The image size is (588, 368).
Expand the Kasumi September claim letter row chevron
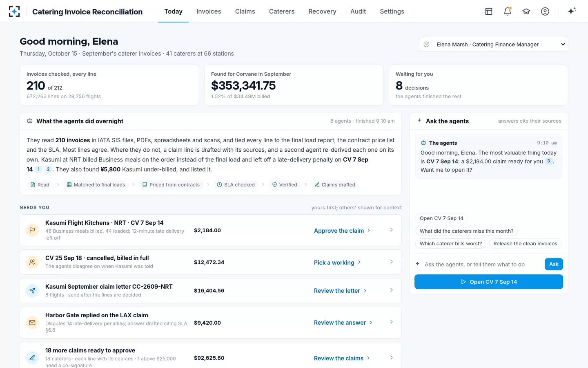coord(392,290)
